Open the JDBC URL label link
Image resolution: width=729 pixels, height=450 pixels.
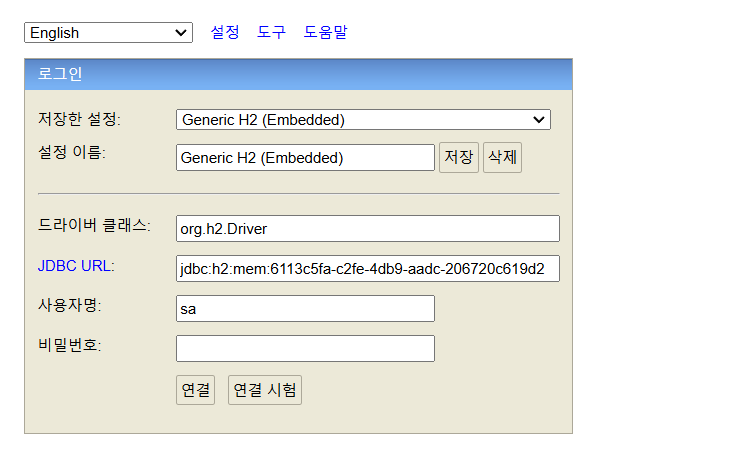point(74,266)
